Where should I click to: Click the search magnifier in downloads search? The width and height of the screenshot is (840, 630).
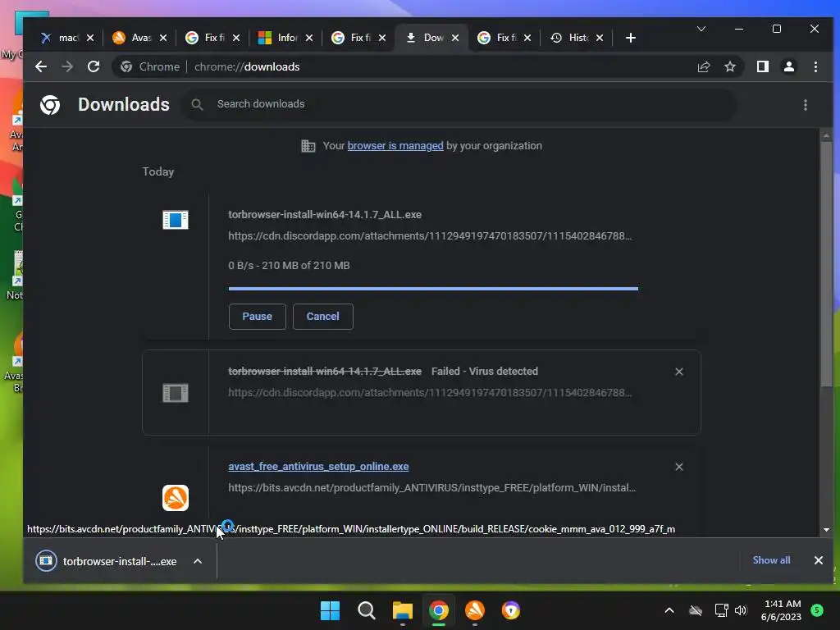click(197, 104)
